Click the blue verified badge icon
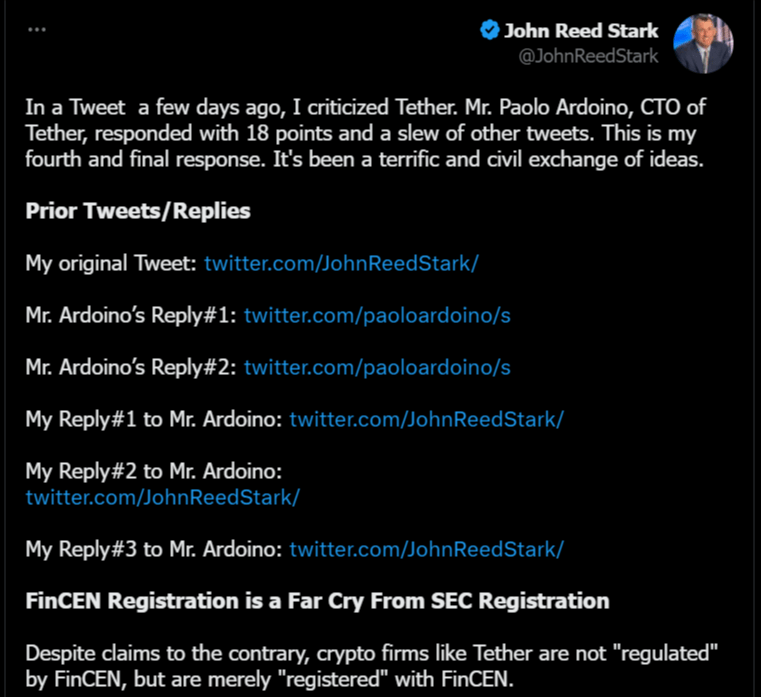Screen dimensions: 761x697 pos(490,30)
